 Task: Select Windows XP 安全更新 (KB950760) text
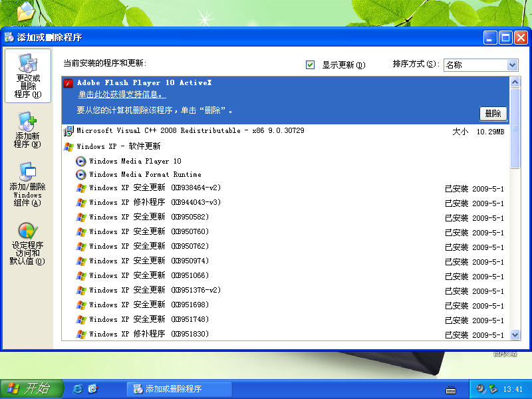point(149,231)
